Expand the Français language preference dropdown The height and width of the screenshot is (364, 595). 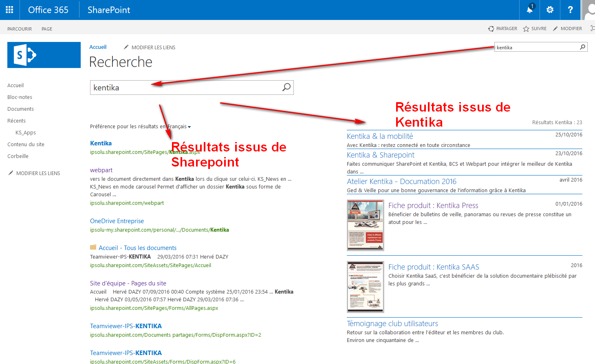179,127
